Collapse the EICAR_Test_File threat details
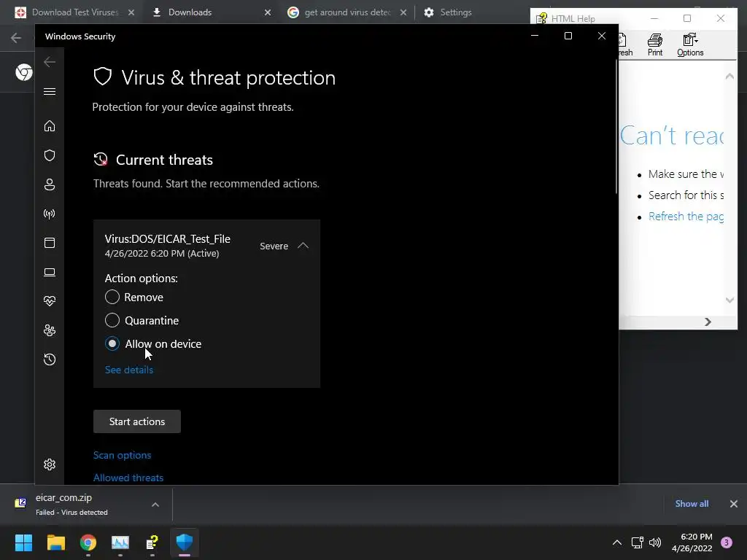 [x=303, y=246]
